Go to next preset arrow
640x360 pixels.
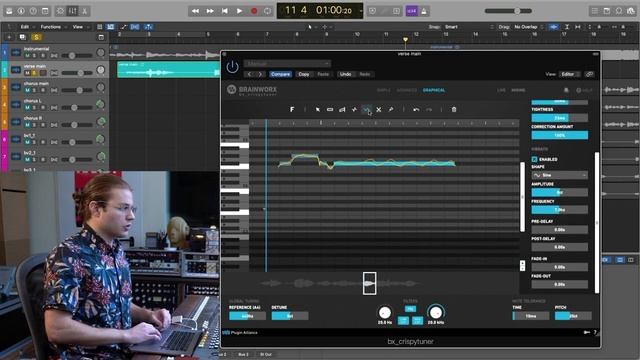click(x=260, y=74)
